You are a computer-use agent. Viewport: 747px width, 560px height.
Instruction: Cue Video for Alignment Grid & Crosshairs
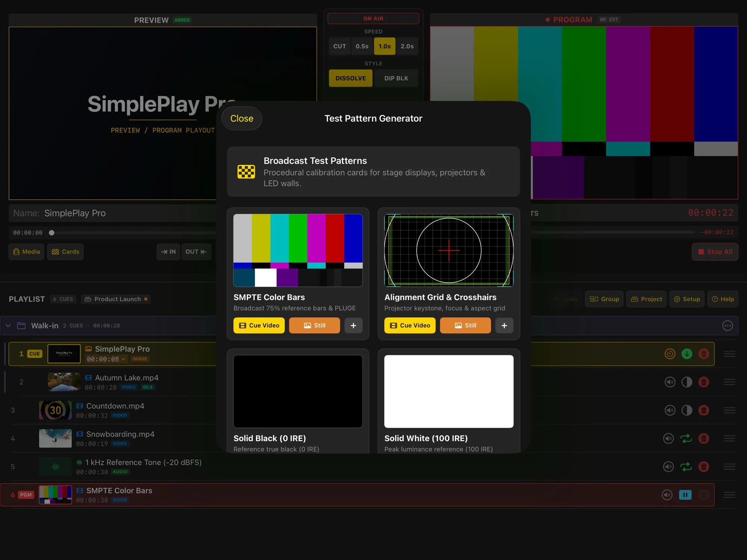[x=410, y=325]
